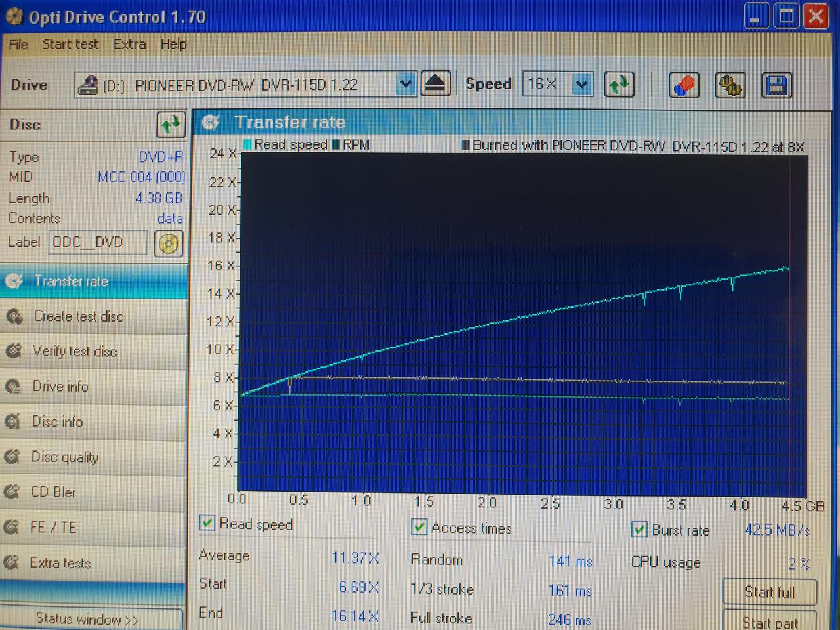The image size is (840, 630).
Task: Open the Extra menu
Action: coord(129,45)
